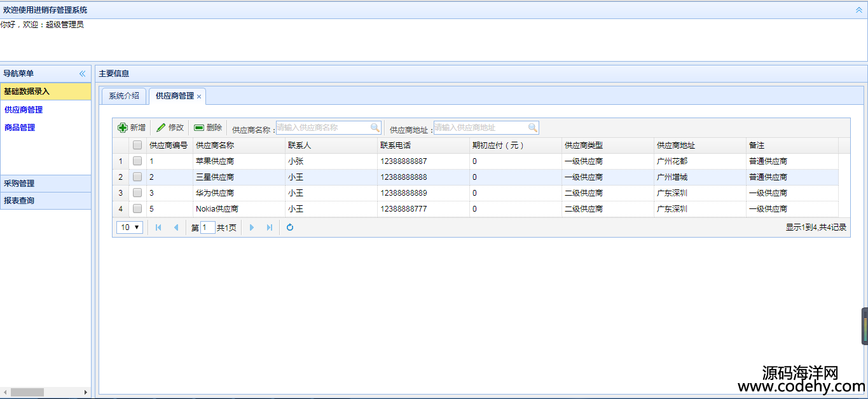This screenshot has height=399, width=868.
Task: Open 商品管理 link in sidebar
Action: point(20,128)
